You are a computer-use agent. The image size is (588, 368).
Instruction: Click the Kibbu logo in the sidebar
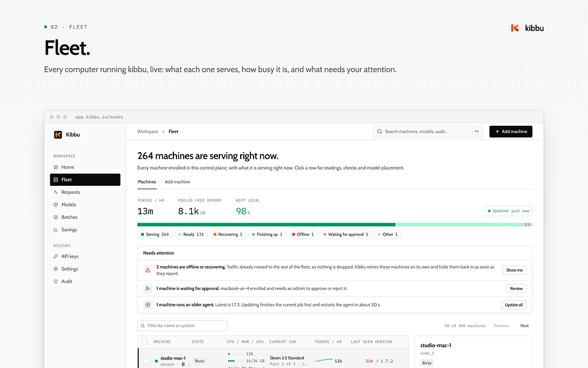click(58, 134)
